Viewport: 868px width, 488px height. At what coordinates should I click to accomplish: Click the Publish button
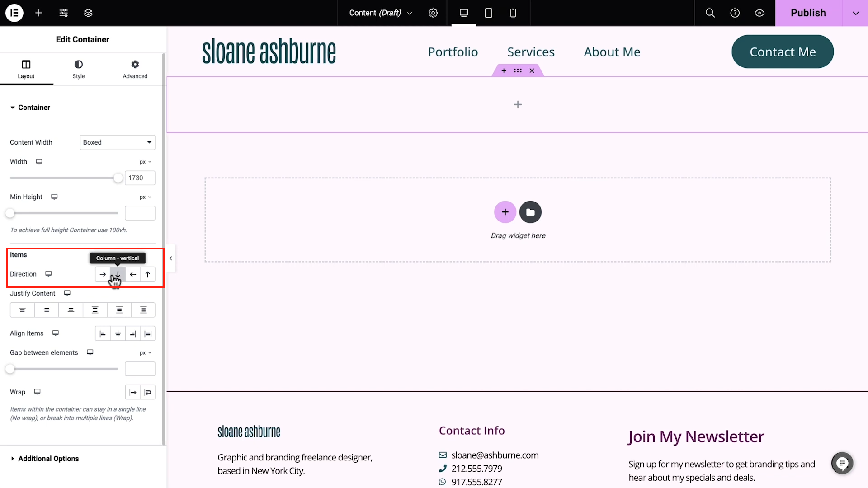(x=808, y=13)
